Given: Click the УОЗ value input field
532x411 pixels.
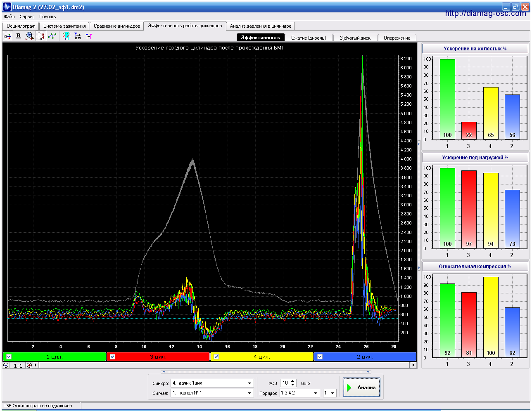Looking at the screenshot, I should click(285, 383).
